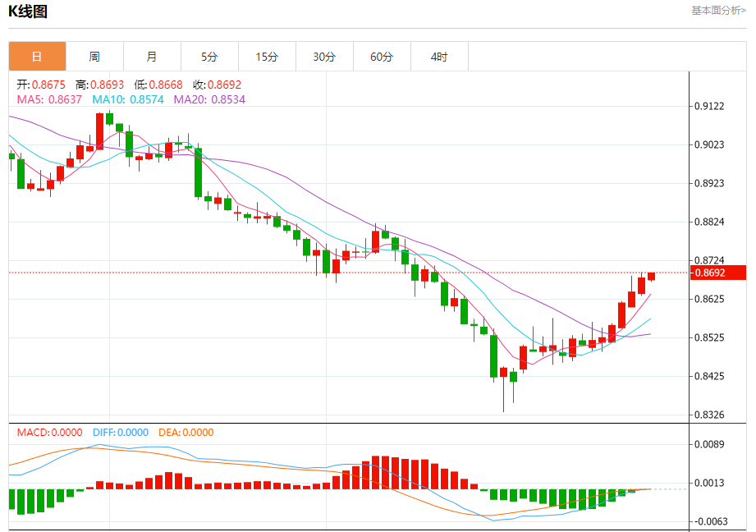Image resolution: width=756 pixels, height=532 pixels.
Task: Click the MA10 value label
Action: point(128,100)
